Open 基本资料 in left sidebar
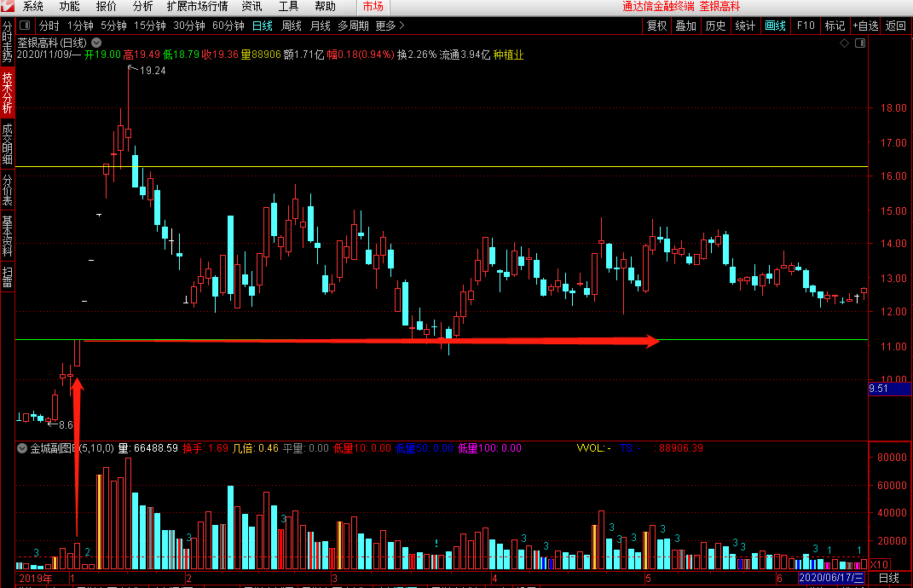Image resolution: width=913 pixels, height=588 pixels. (7, 236)
